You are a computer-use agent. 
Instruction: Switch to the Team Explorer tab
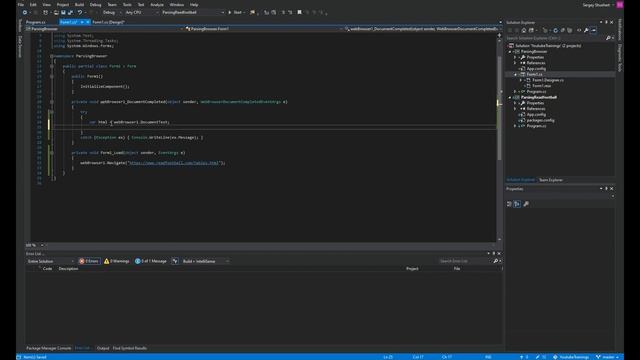pos(551,180)
